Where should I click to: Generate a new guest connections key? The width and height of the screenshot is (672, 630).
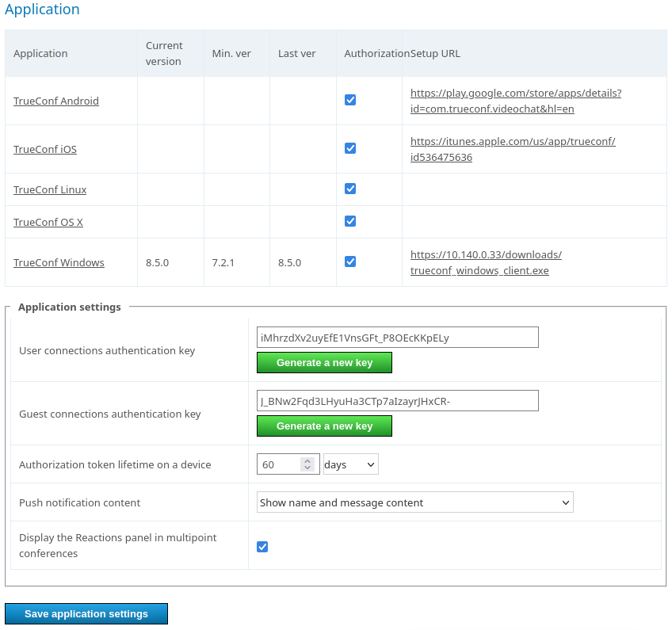pos(324,426)
